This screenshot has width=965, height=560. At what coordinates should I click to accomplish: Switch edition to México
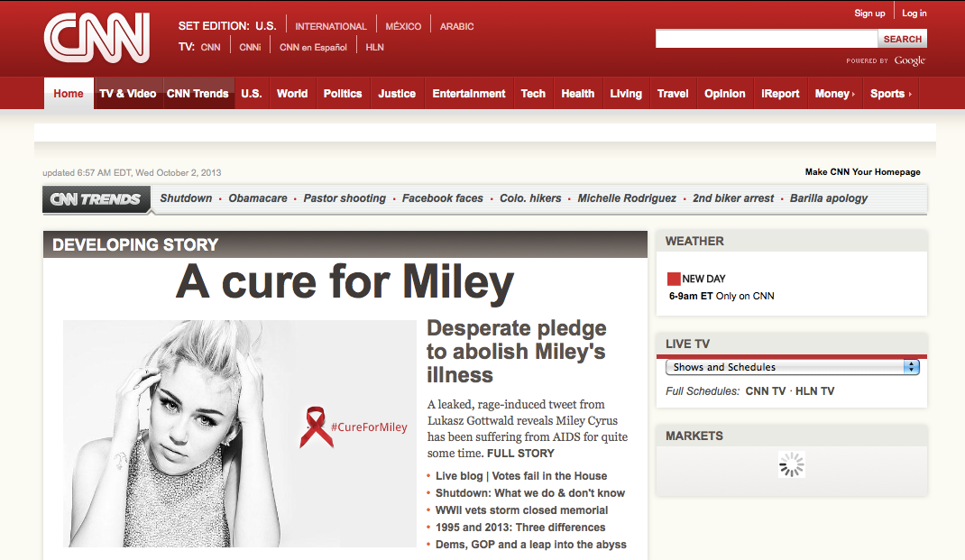[x=403, y=26]
